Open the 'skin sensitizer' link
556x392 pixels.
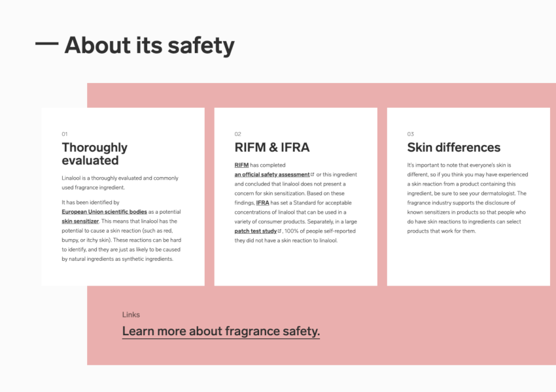pyautogui.click(x=80, y=221)
